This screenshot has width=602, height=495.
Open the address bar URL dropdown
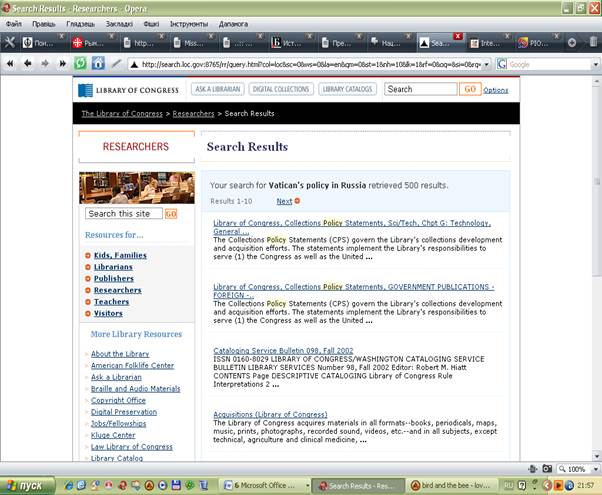(487, 64)
